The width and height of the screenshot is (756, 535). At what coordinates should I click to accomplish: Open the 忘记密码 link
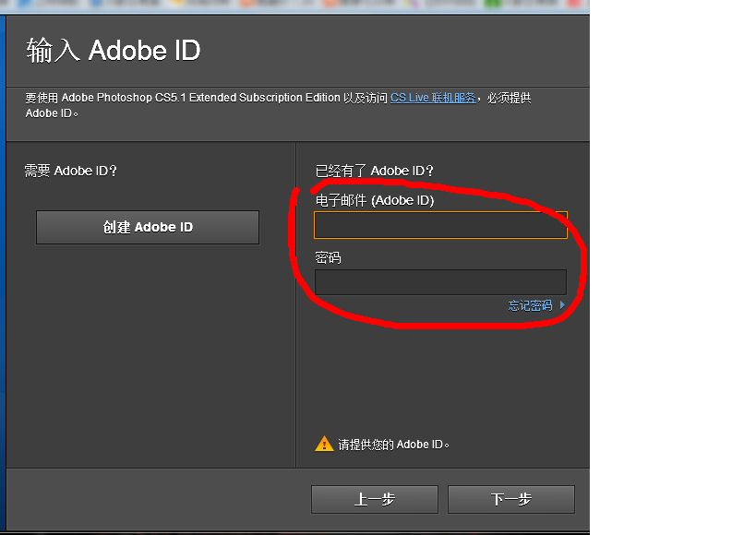[530, 305]
